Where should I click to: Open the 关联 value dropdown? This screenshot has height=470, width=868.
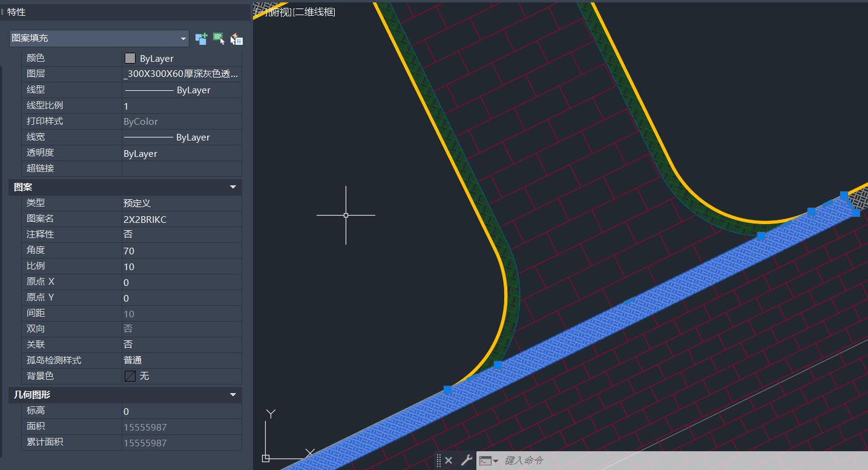point(182,344)
